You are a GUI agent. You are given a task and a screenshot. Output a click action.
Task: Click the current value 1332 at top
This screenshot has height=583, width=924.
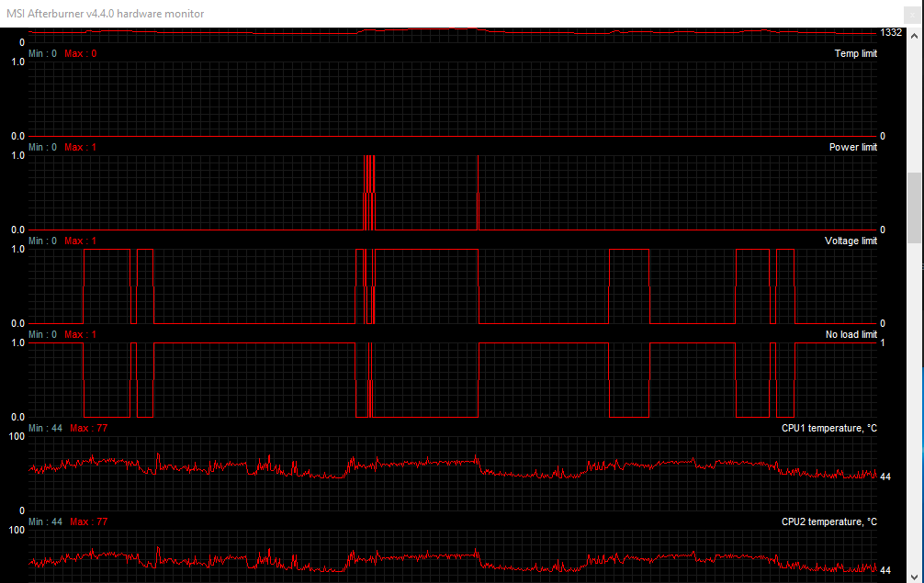[890, 32]
